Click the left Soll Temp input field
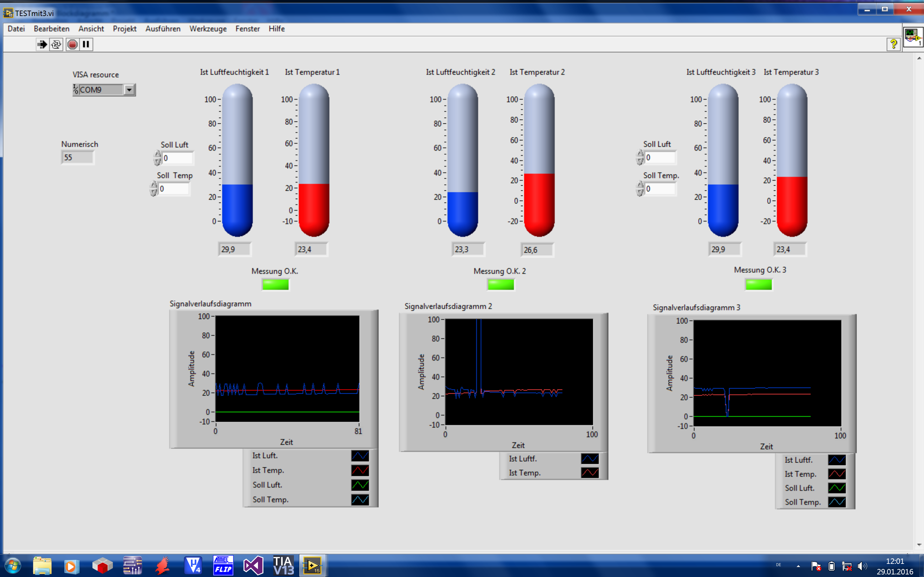The image size is (924, 577). (x=174, y=189)
